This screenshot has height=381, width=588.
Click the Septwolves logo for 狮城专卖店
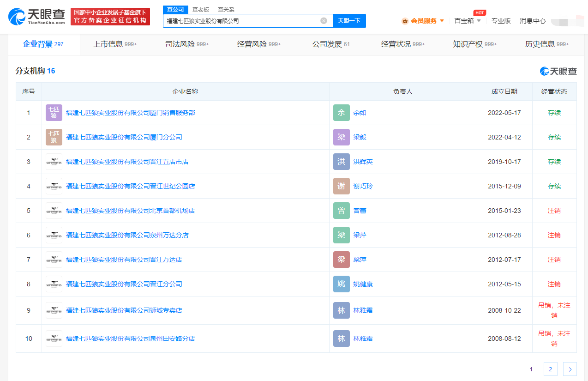click(54, 310)
